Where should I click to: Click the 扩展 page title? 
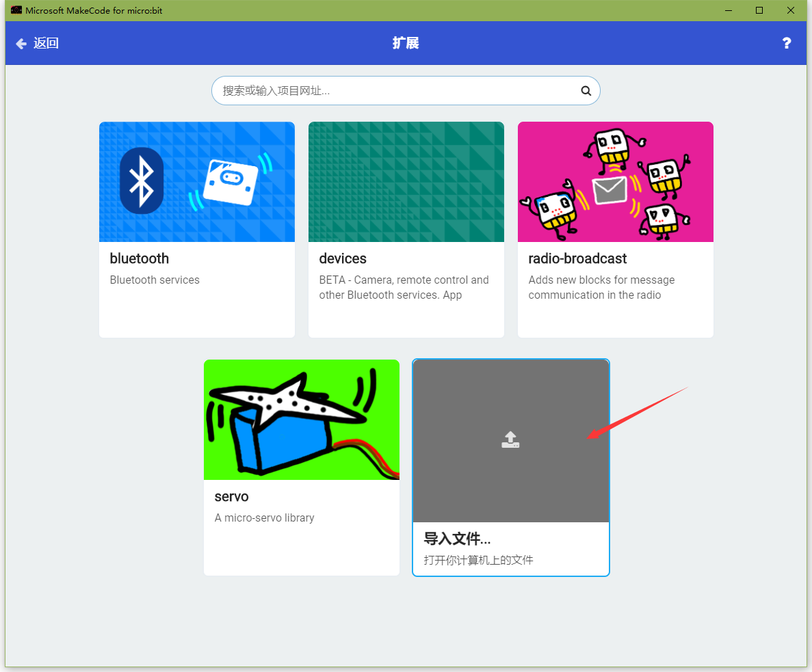pos(406,43)
